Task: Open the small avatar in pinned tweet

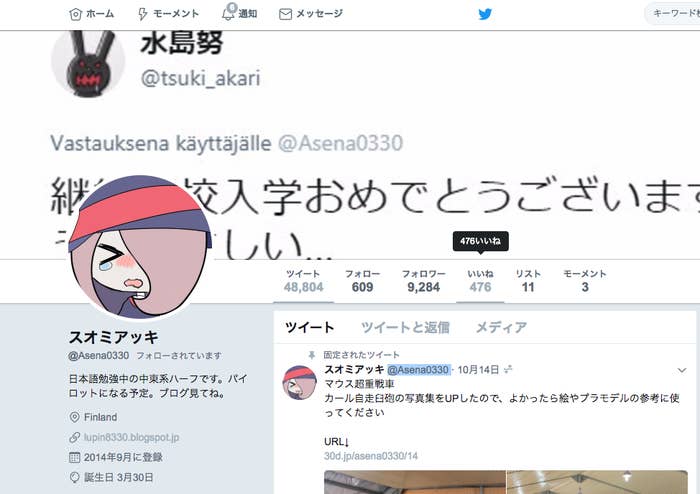Action: (x=299, y=382)
